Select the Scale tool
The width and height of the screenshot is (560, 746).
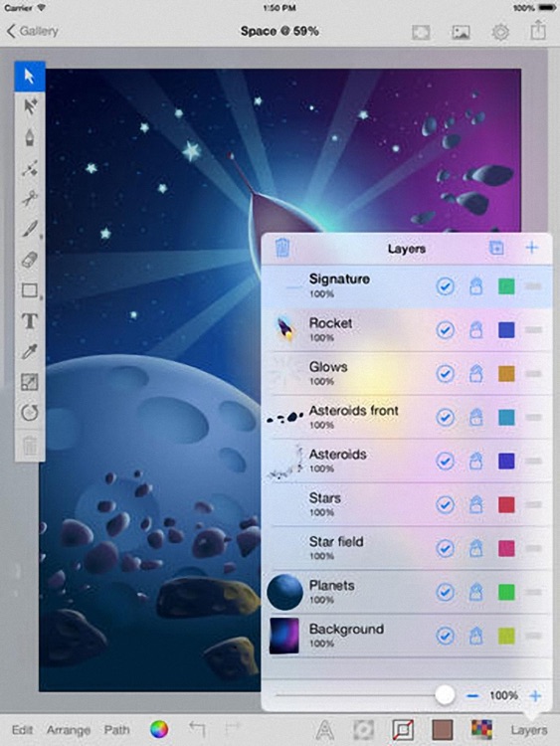[x=30, y=382]
